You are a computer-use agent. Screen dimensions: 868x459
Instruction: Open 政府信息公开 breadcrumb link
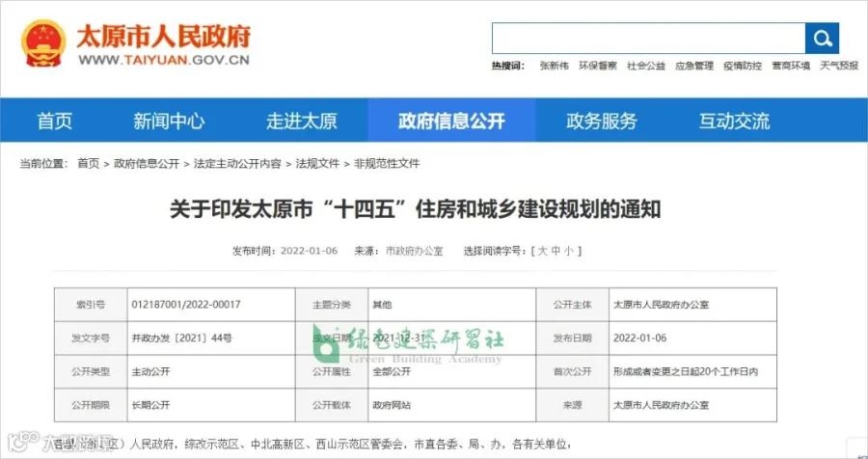[147, 163]
